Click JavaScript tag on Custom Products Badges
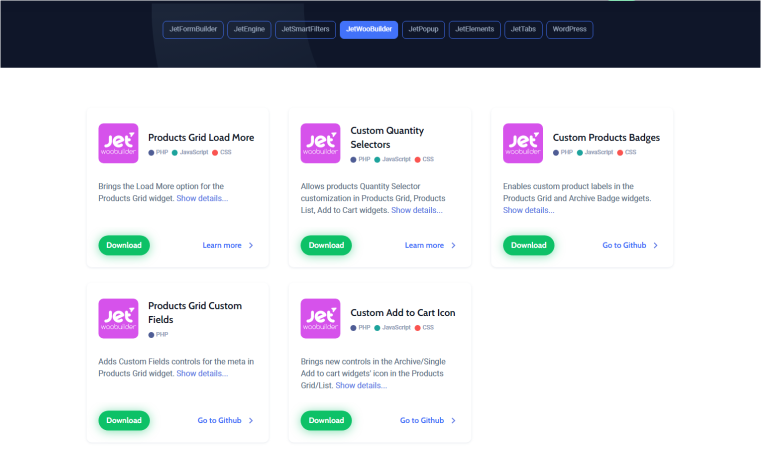761x451 pixels. pyautogui.click(x=595, y=152)
